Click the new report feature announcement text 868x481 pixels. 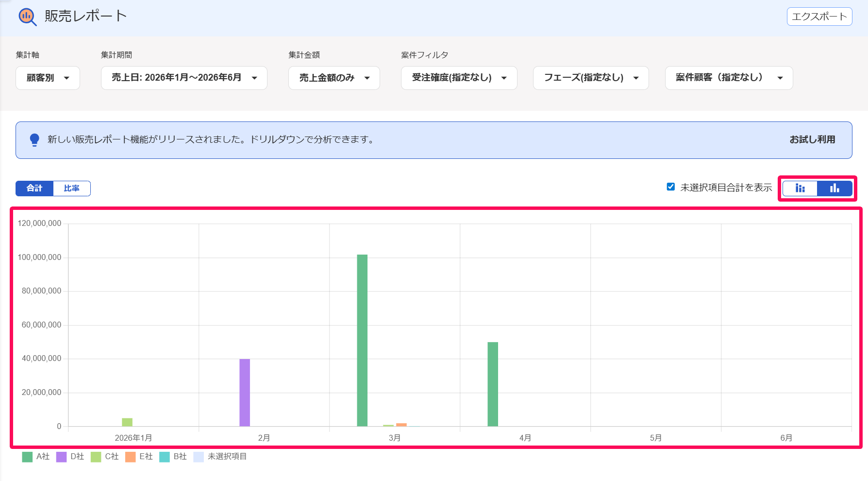212,140
